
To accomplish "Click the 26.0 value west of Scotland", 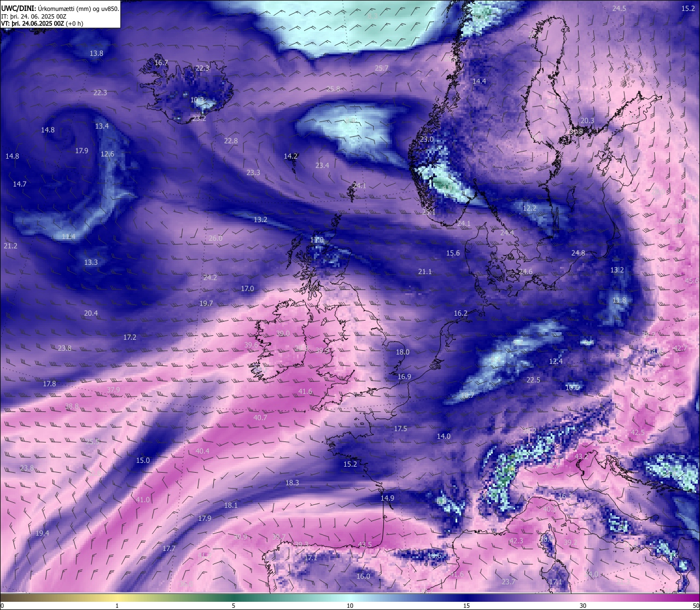I will (215, 238).
